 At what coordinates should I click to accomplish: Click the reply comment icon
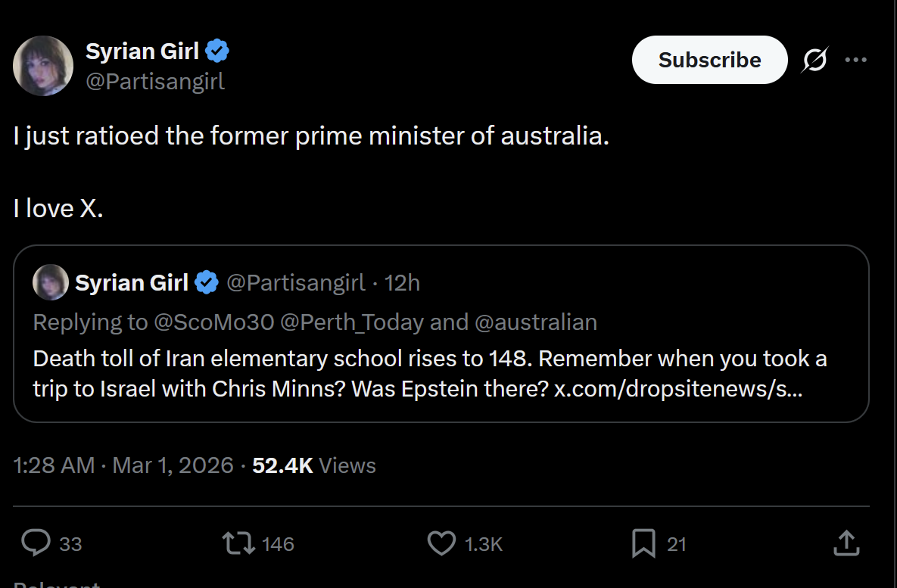pyautogui.click(x=36, y=543)
